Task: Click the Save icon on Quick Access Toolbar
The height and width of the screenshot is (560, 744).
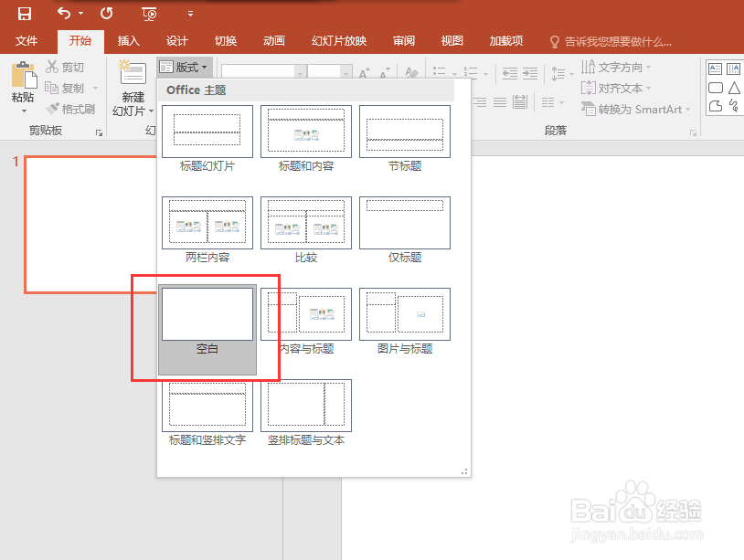Action: [x=23, y=14]
